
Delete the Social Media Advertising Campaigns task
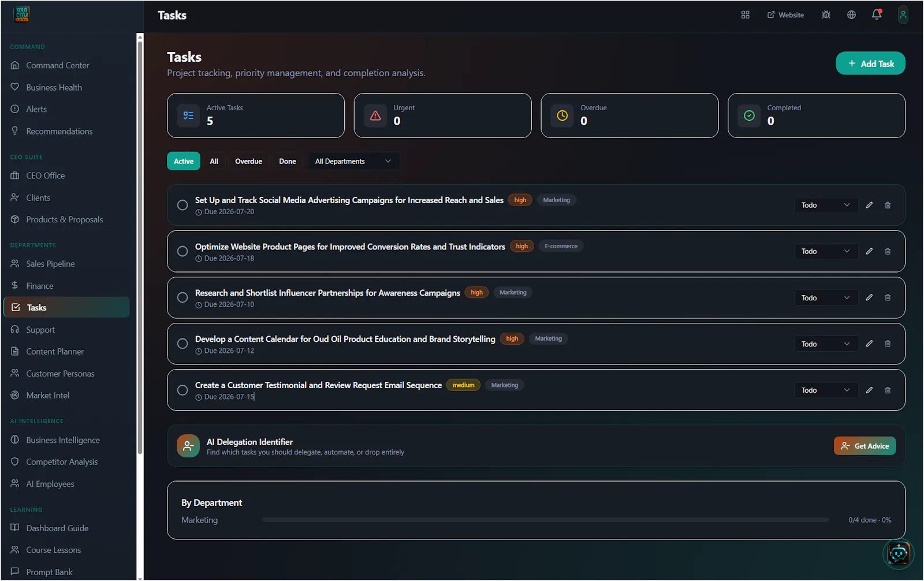tap(888, 205)
